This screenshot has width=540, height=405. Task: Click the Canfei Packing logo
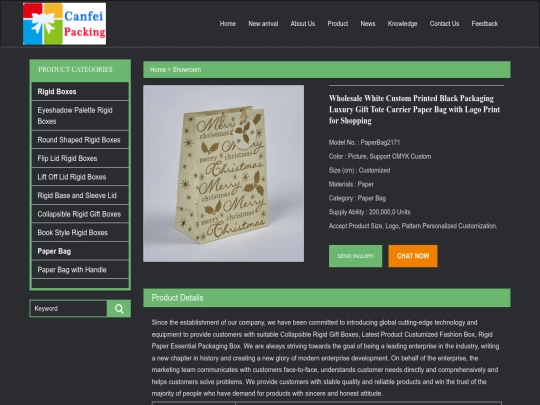pos(64,24)
